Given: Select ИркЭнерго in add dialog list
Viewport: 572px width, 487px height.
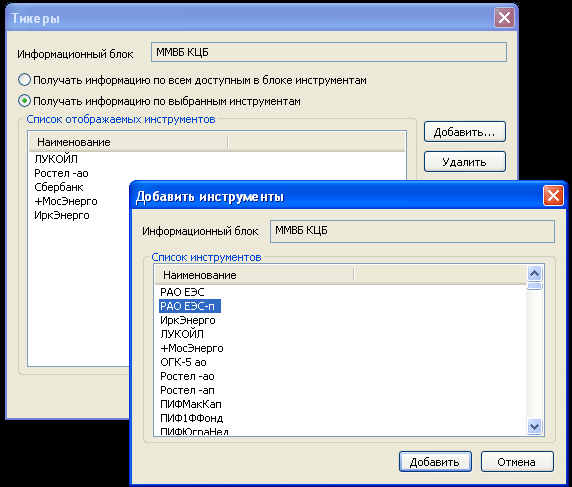Looking at the screenshot, I should [x=188, y=320].
